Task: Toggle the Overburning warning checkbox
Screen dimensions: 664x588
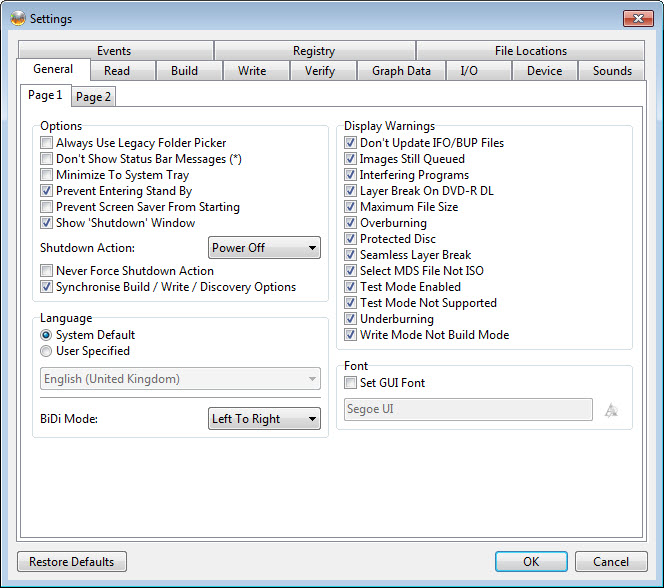Action: click(x=350, y=223)
